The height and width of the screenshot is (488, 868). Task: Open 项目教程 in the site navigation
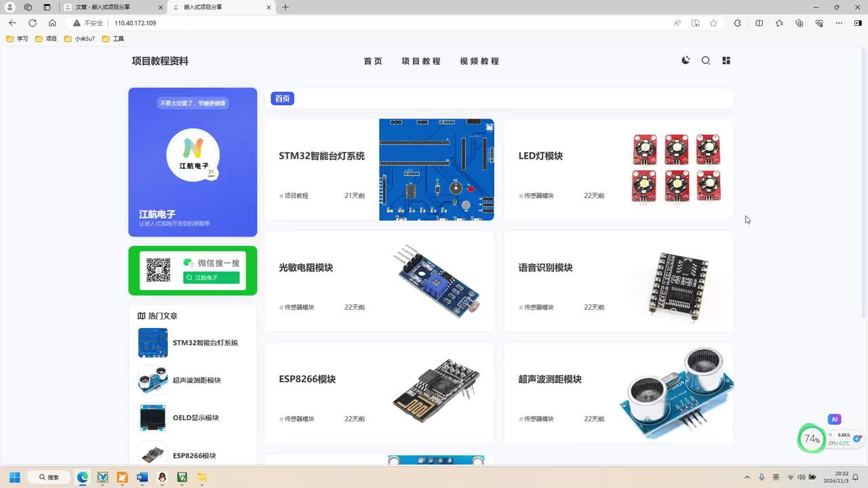coord(421,61)
